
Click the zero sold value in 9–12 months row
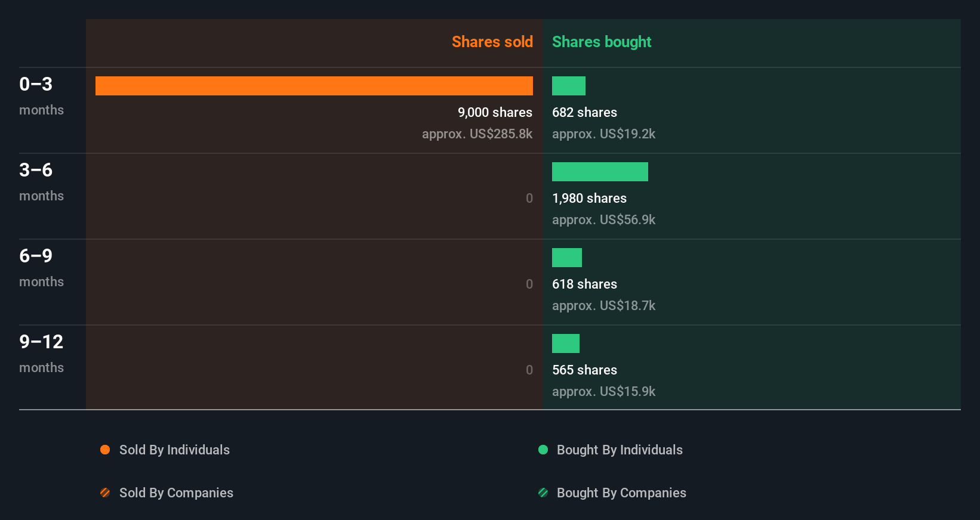coord(529,370)
